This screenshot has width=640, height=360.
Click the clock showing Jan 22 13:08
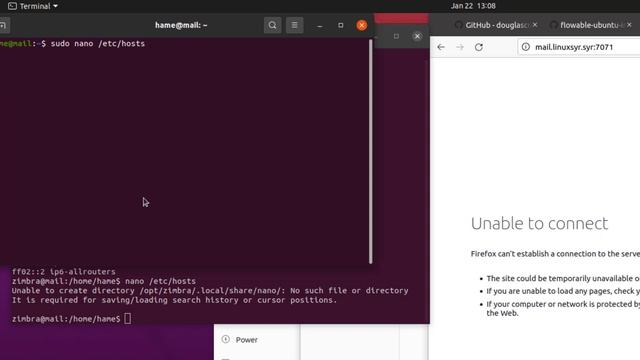[x=473, y=6]
